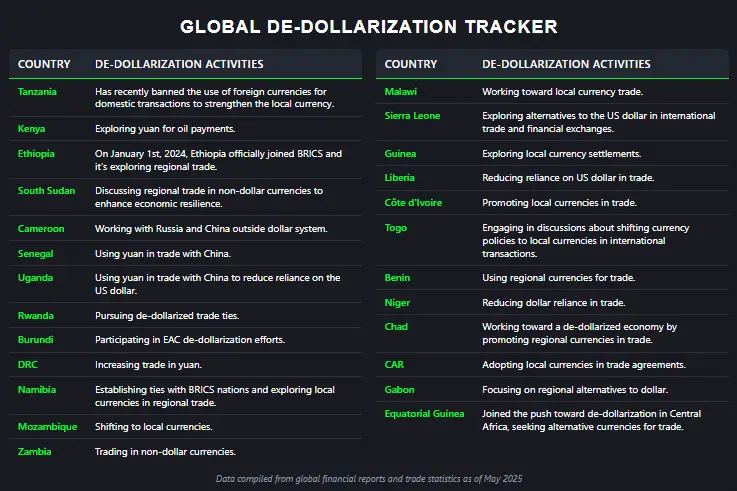Click the CAR country abbreviation

click(x=394, y=365)
